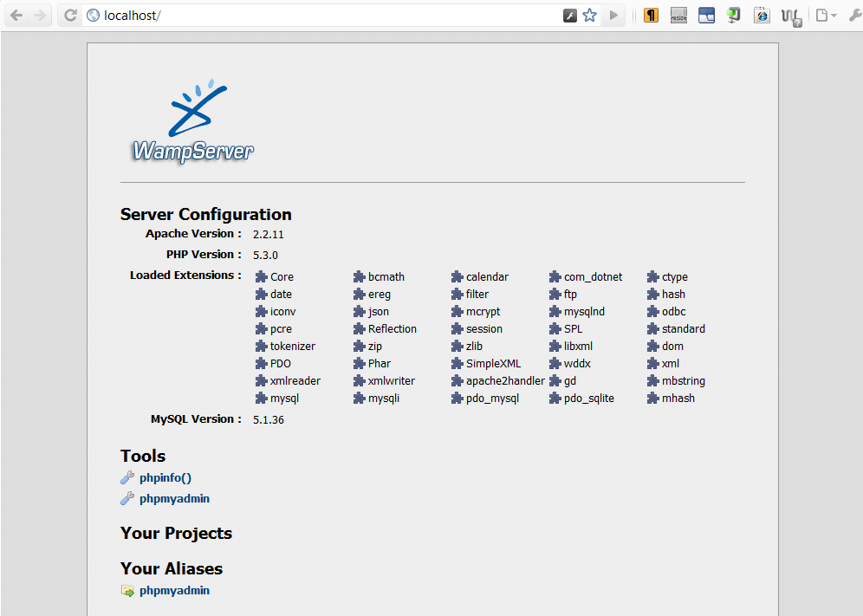Screen dimensions: 863x616
Task: Click the Loaded Extensions label
Action: pos(185,276)
